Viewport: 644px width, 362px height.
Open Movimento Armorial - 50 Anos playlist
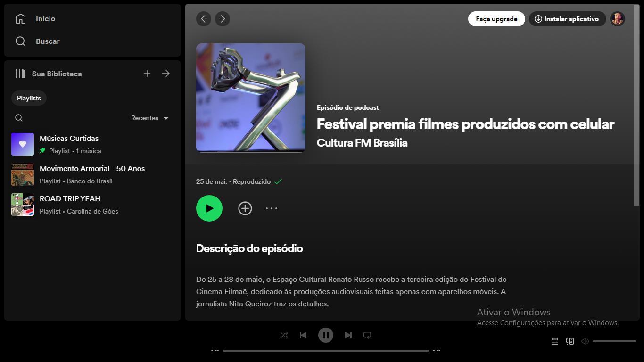pos(92,174)
